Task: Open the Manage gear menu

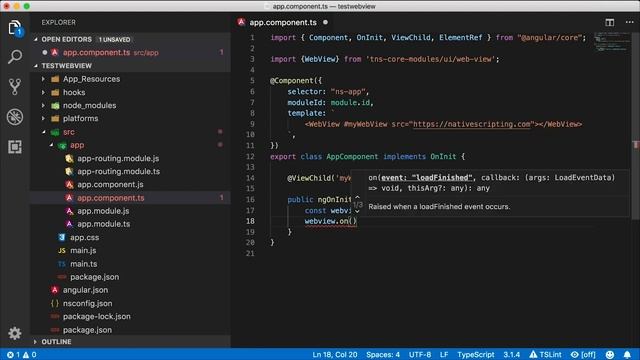Action: (15, 333)
